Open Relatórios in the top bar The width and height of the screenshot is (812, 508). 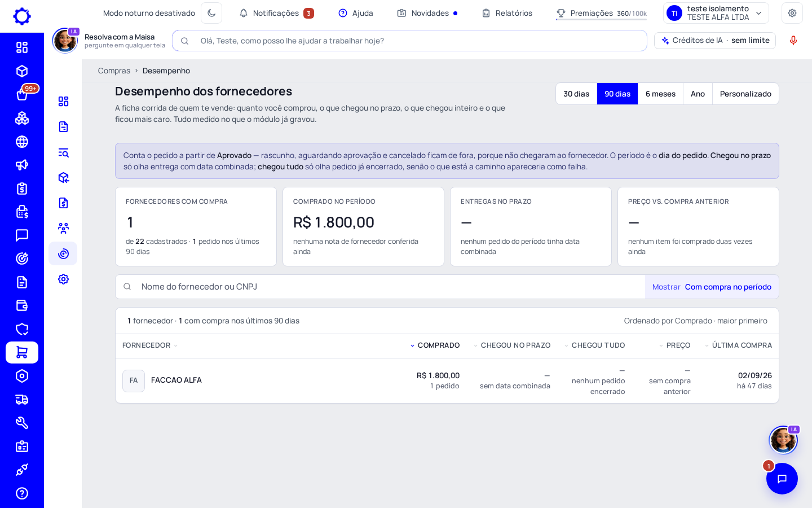[507, 13]
